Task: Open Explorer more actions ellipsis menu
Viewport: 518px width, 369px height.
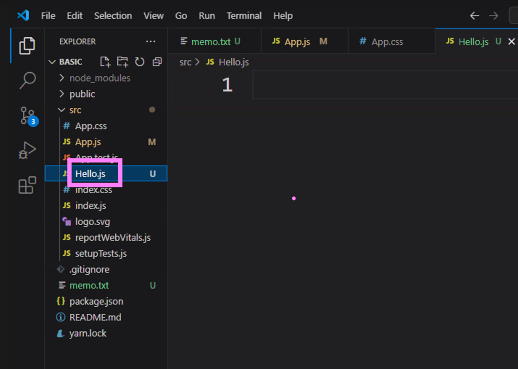Action: click(x=151, y=41)
